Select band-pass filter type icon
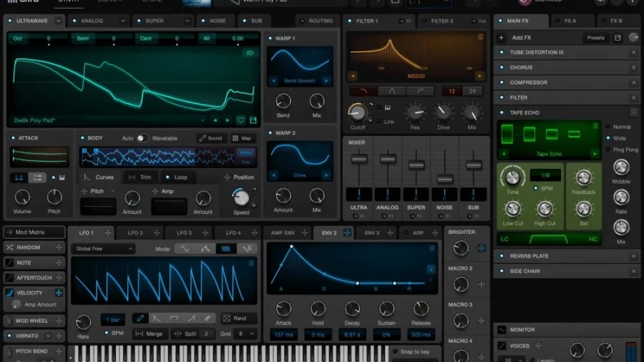644x362 pixels. click(392, 91)
